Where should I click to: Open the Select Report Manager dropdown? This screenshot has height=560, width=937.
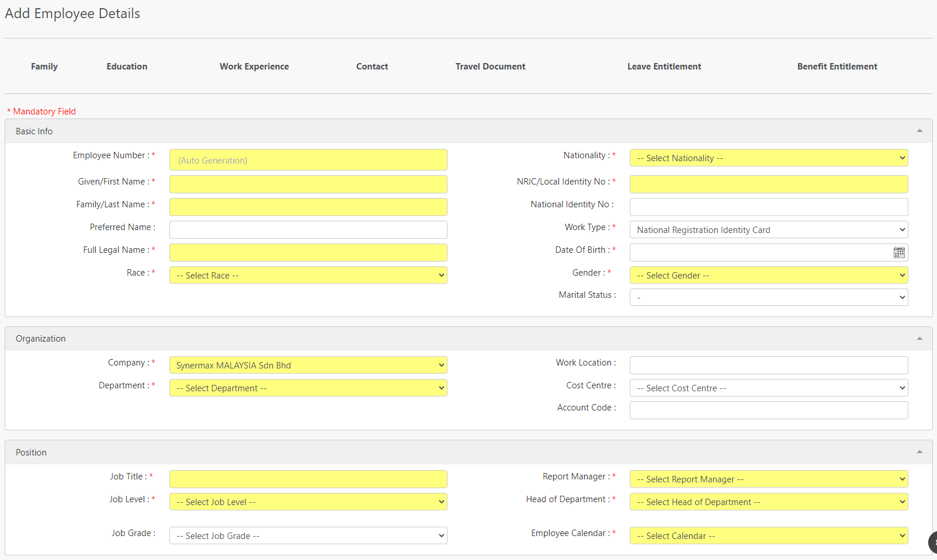(x=769, y=479)
